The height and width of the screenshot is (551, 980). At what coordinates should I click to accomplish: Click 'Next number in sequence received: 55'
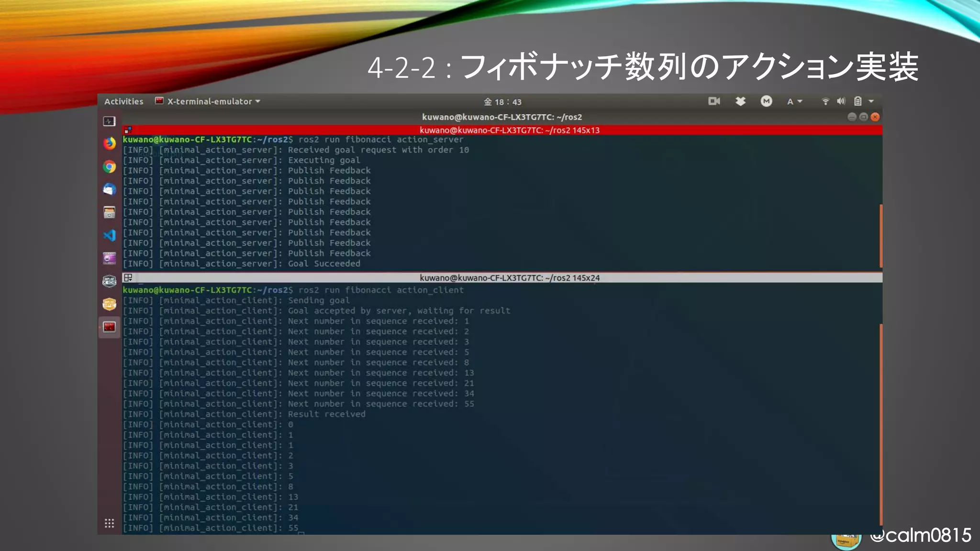coord(381,404)
